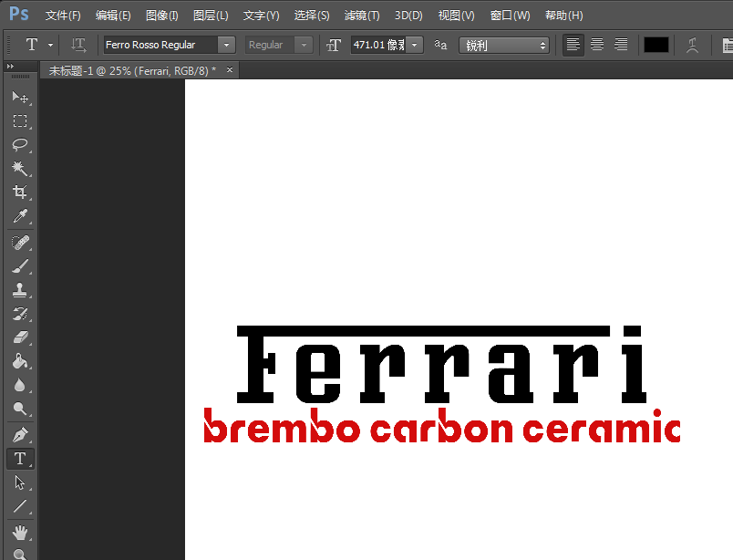733x560 pixels.
Task: Open the 编辑(E) menu
Action: click(x=113, y=16)
